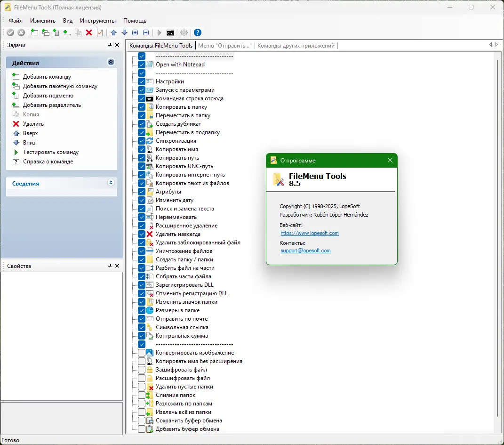Pin the Задачи panel with pushpin icon
Screen dimensions: 504x445
coord(110,45)
